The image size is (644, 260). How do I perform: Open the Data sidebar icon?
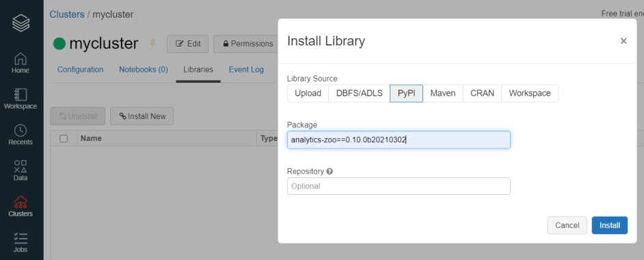(21, 170)
